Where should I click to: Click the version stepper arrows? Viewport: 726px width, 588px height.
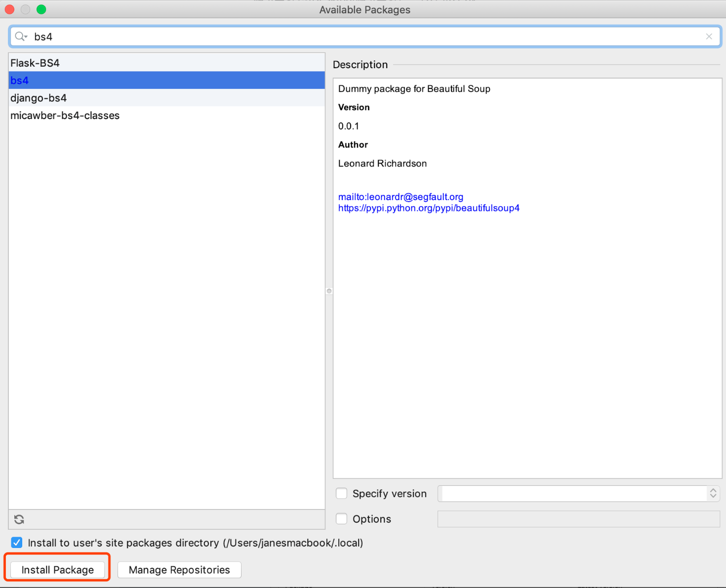pyautogui.click(x=713, y=493)
